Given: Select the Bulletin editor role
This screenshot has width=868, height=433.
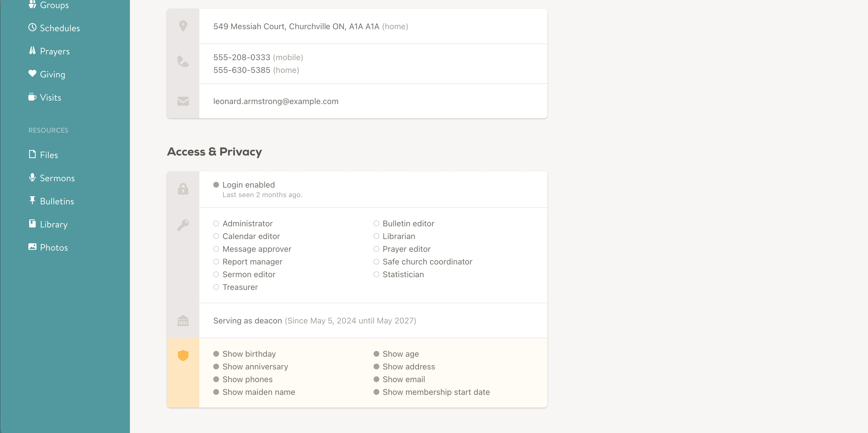Looking at the screenshot, I should pos(404,223).
